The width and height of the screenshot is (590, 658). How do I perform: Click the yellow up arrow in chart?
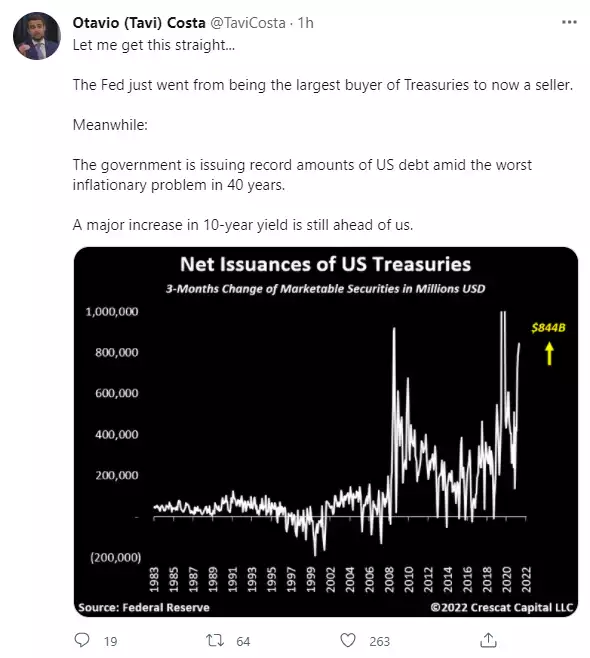point(549,353)
